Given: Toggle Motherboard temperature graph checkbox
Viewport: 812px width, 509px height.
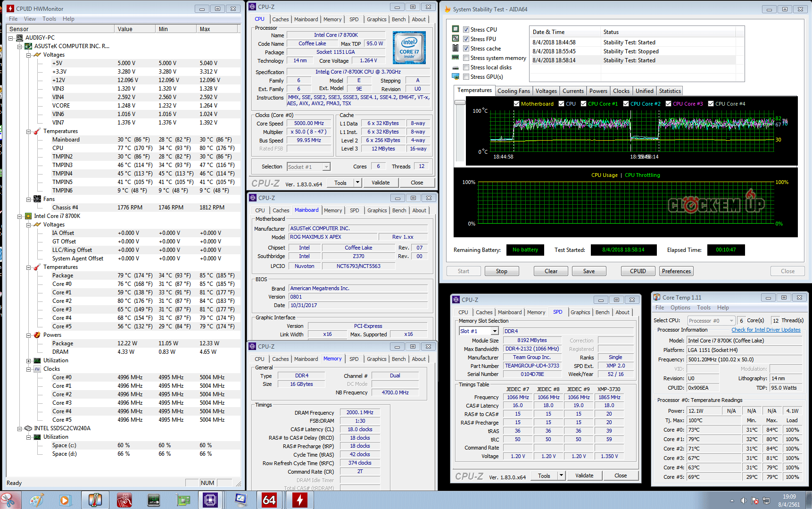Looking at the screenshot, I should point(516,104).
